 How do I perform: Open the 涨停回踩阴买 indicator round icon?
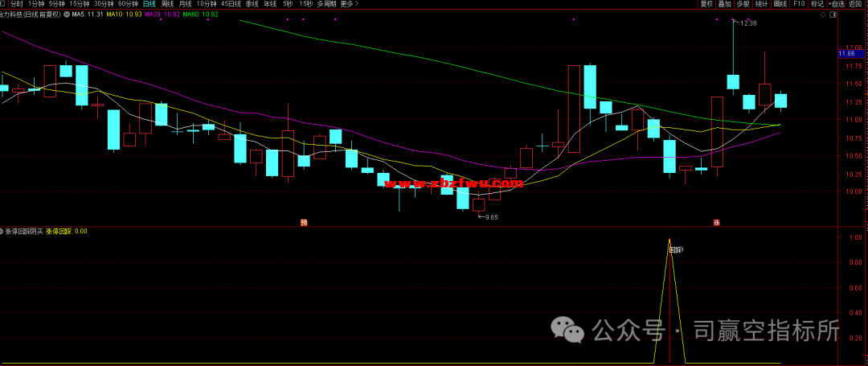(x=2, y=231)
